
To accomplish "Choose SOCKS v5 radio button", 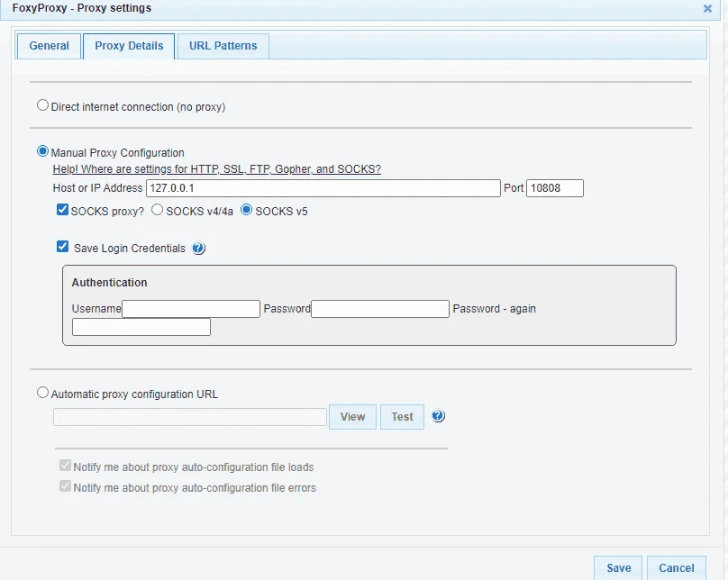I will click(247, 210).
